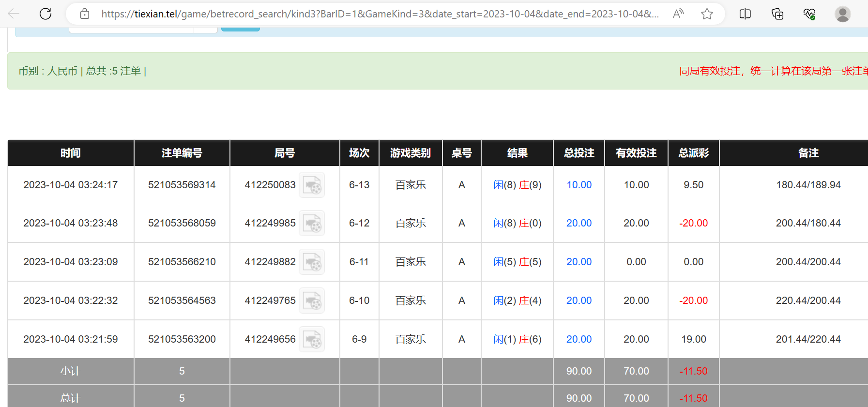Click the 闲(8) 庄(9) result
Screen dimensions: 868x407
click(517, 185)
